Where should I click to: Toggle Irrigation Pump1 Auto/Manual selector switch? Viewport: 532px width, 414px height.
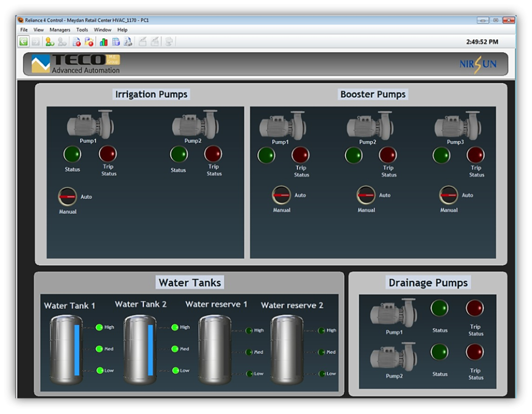[x=68, y=197]
